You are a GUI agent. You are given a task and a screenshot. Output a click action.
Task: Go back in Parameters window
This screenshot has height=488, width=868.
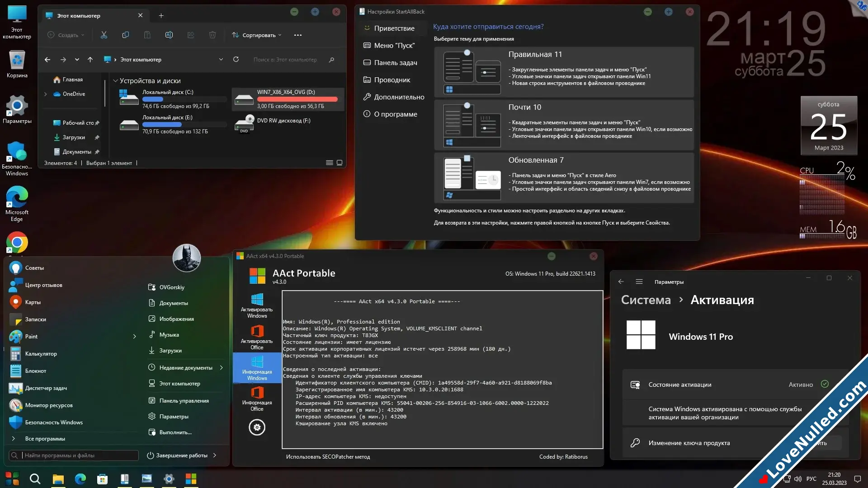(621, 282)
